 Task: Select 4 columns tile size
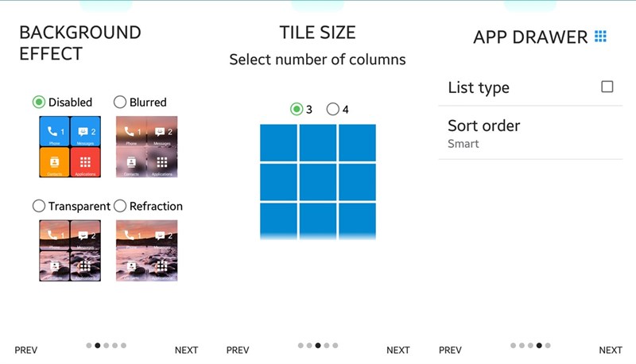click(332, 109)
